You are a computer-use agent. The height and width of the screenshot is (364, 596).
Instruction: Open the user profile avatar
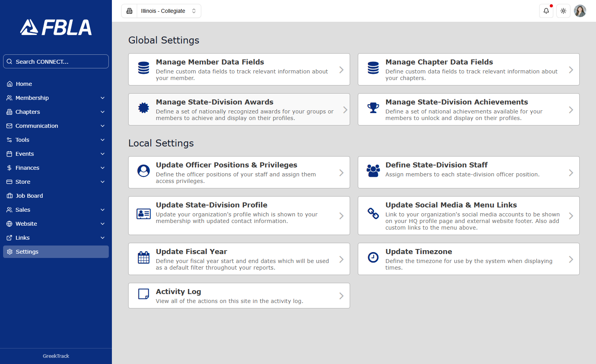pos(580,11)
